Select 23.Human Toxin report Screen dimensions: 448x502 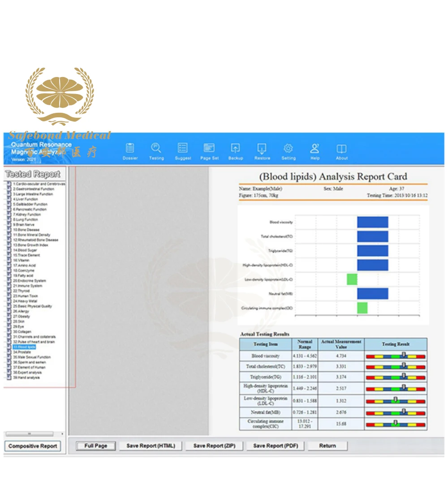click(25, 296)
